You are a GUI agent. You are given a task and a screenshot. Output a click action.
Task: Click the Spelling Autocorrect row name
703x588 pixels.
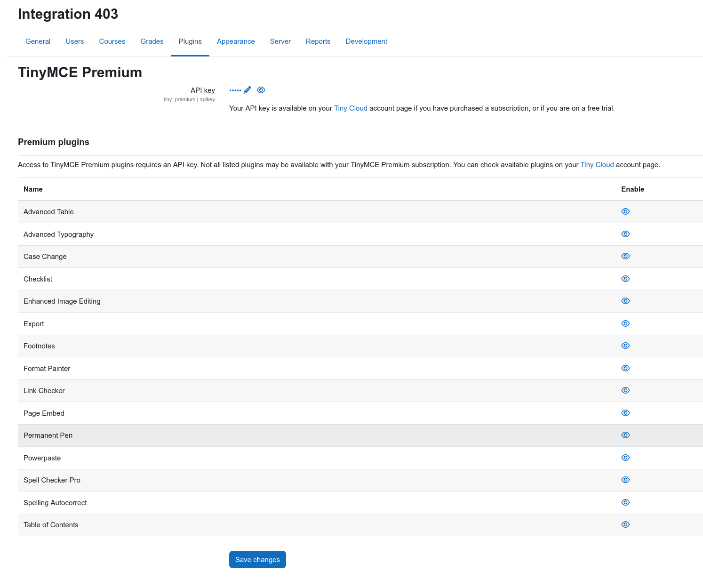(x=55, y=503)
